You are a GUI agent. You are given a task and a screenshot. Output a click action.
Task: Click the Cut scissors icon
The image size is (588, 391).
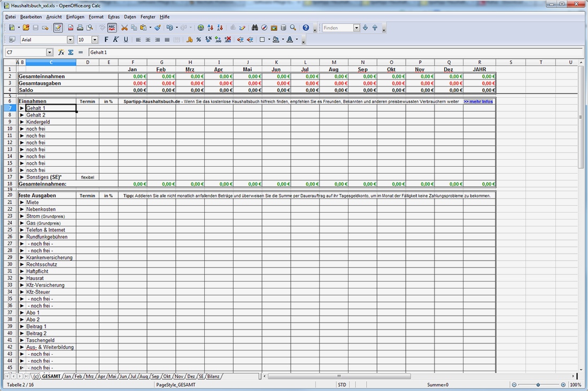point(125,28)
